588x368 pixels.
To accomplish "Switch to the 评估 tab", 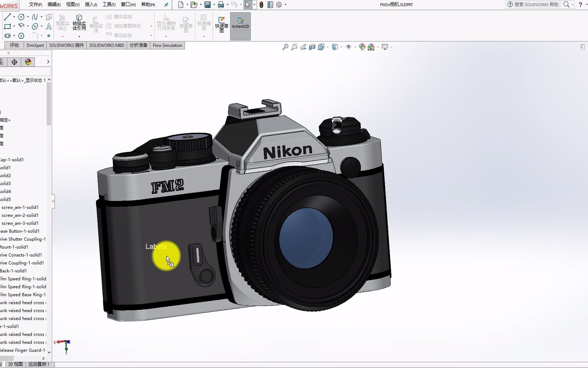I will click(x=14, y=45).
